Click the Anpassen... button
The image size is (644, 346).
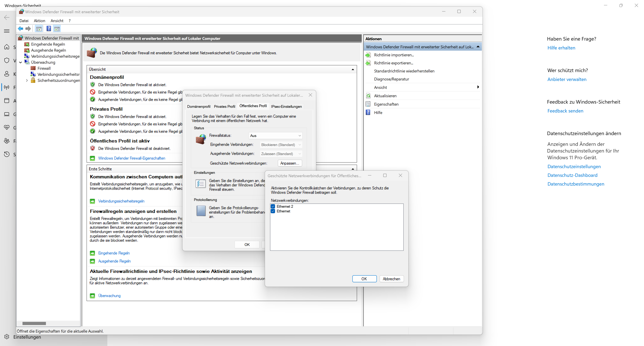[x=289, y=163]
